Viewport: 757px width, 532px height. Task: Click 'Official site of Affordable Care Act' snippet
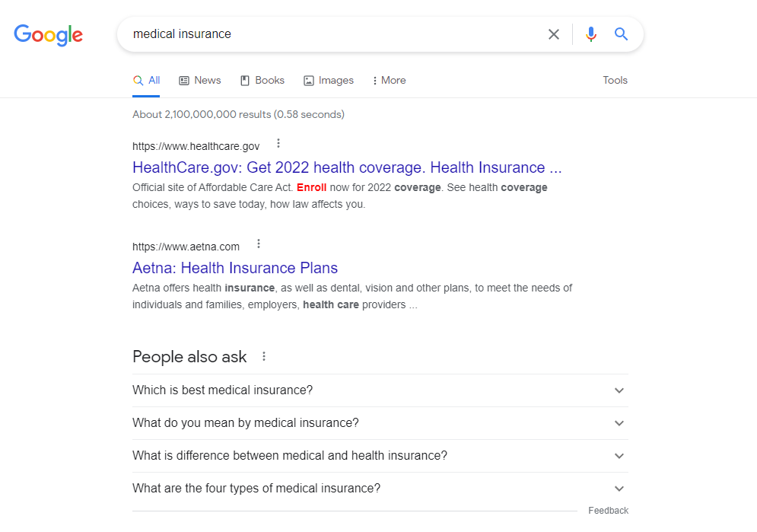click(x=340, y=196)
